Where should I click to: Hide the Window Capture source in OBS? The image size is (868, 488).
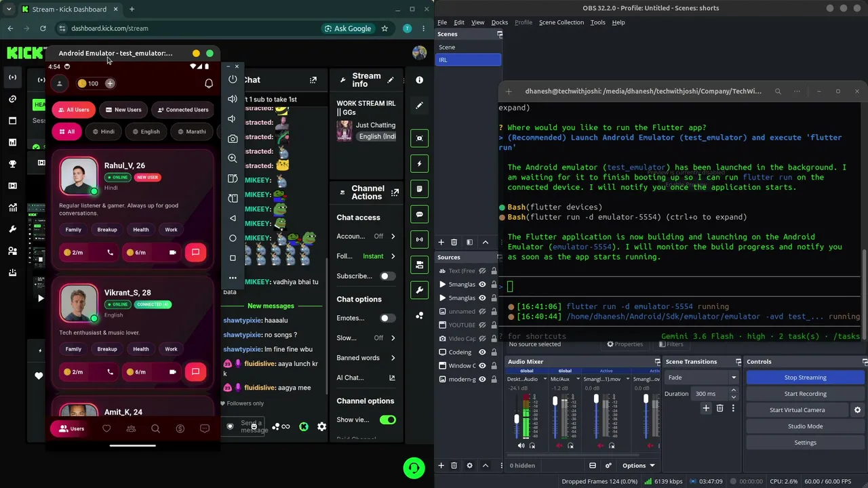[482, 366]
